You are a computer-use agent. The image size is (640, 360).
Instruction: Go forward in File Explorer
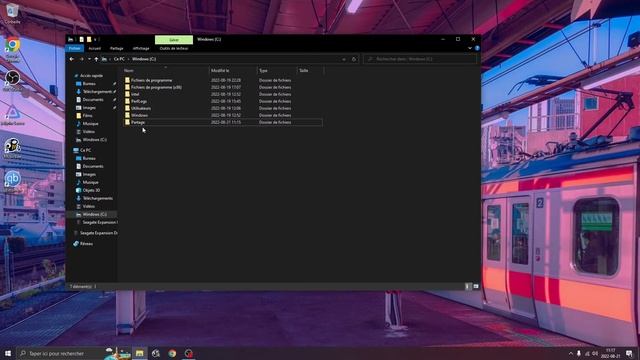pyautogui.click(x=81, y=59)
